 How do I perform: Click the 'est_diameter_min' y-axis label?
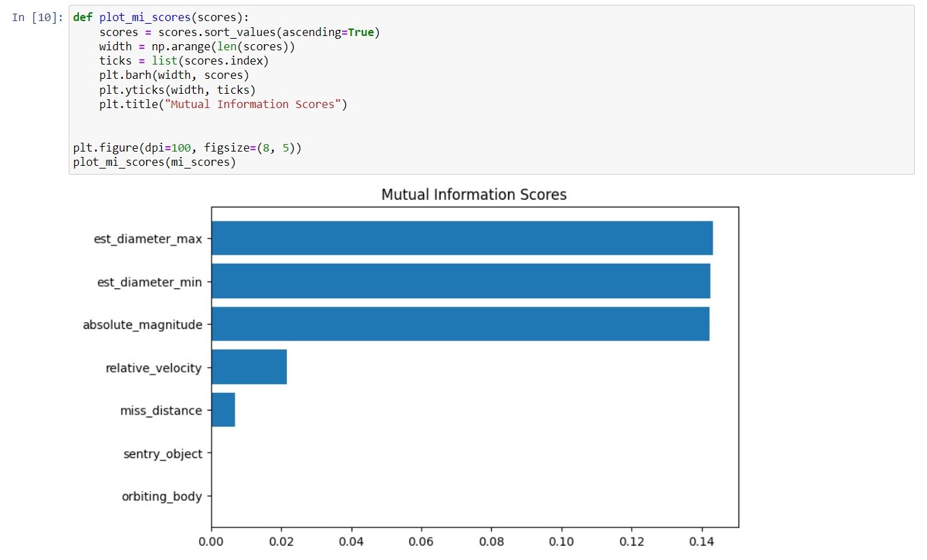pos(150,282)
